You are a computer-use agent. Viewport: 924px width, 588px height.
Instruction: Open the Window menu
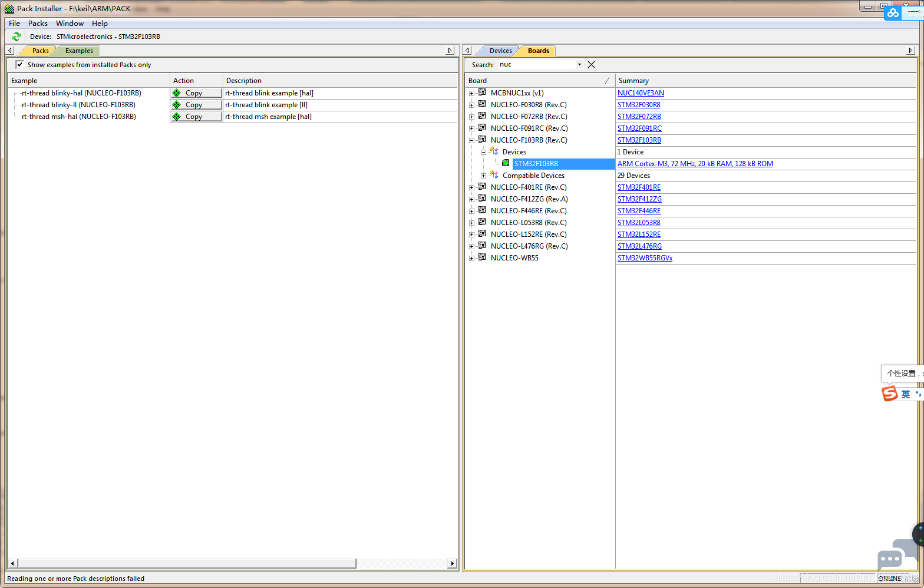[x=70, y=24]
